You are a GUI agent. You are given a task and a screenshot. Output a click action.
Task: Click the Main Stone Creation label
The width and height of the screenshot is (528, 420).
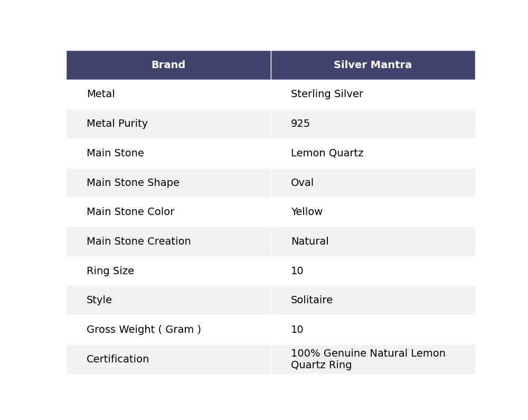click(x=139, y=241)
